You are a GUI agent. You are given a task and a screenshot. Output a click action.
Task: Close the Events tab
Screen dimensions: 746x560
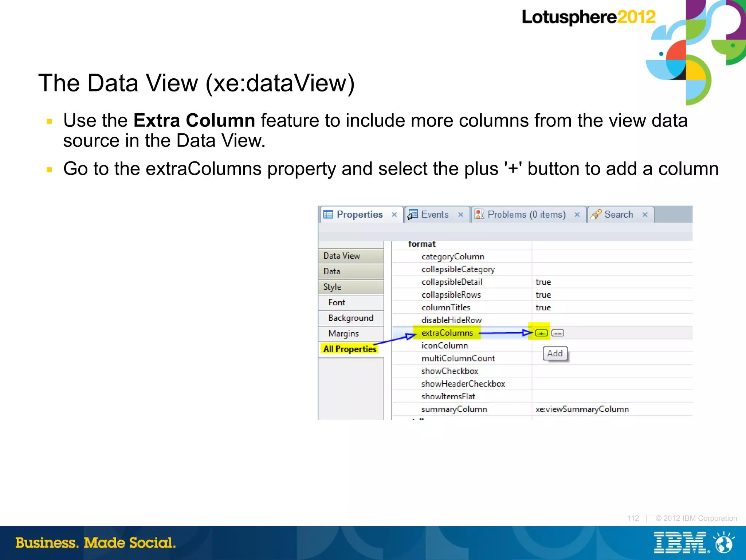[x=461, y=215]
